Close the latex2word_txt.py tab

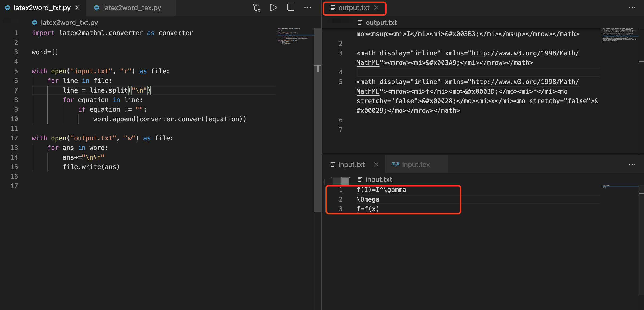77,8
